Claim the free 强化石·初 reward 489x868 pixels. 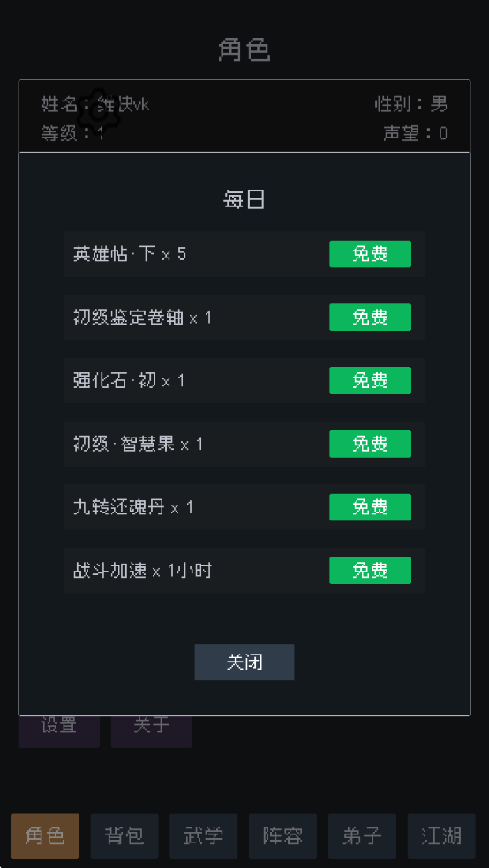(x=370, y=380)
